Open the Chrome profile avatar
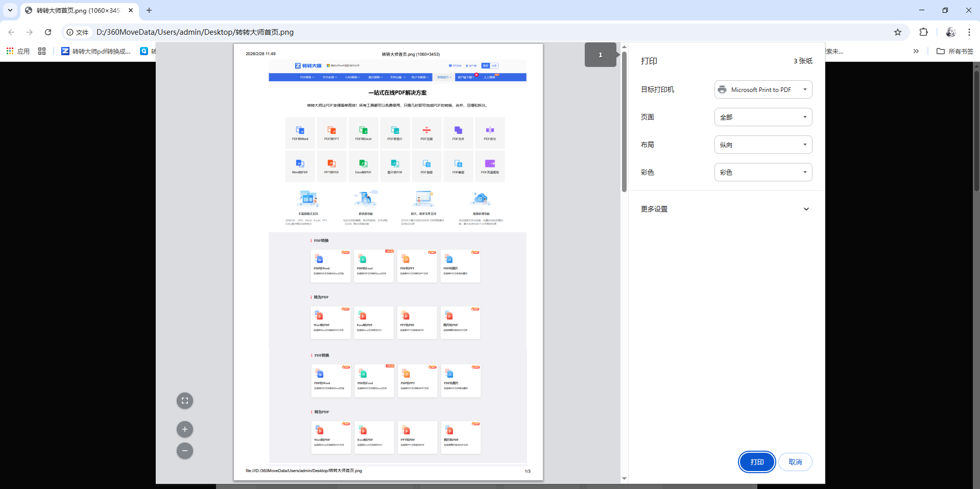This screenshot has height=489, width=980. [950, 32]
